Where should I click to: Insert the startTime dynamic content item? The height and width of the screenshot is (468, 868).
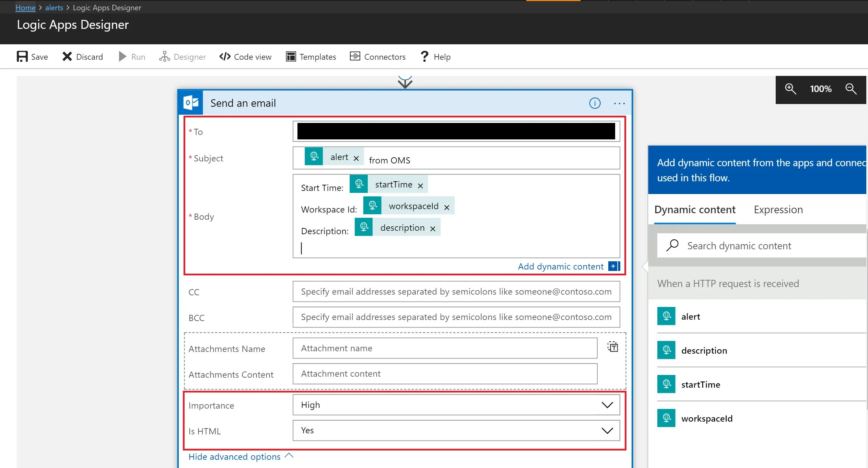(x=762, y=384)
